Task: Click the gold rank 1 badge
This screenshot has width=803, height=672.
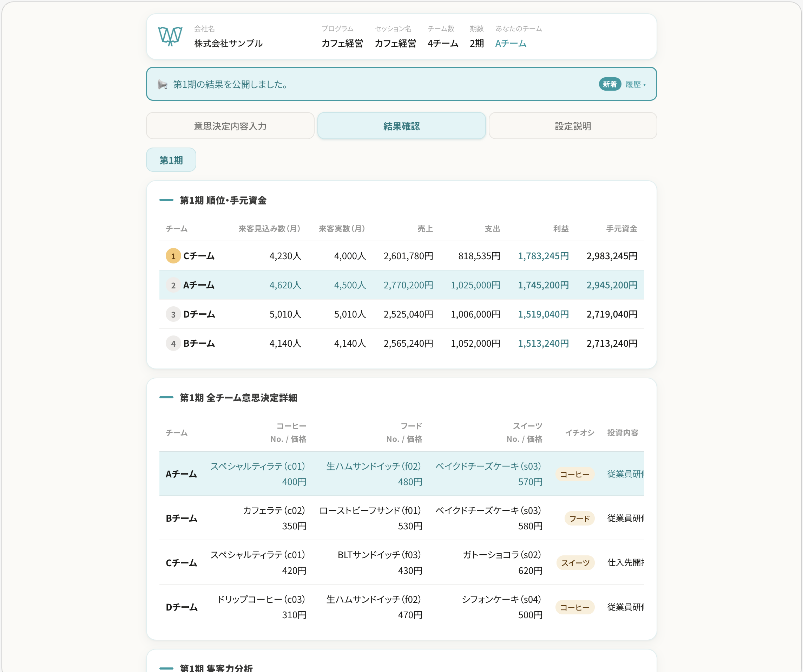Action: point(173,256)
